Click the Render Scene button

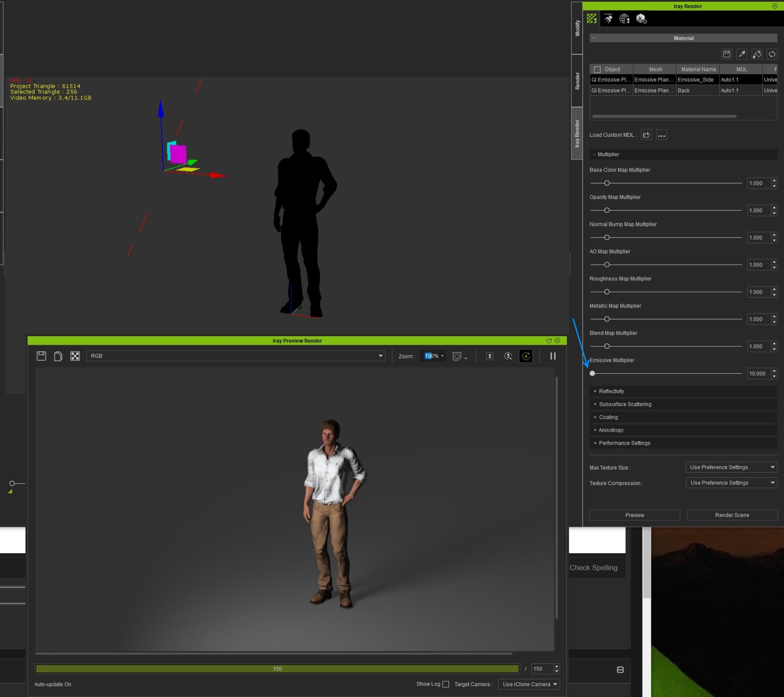(x=732, y=515)
